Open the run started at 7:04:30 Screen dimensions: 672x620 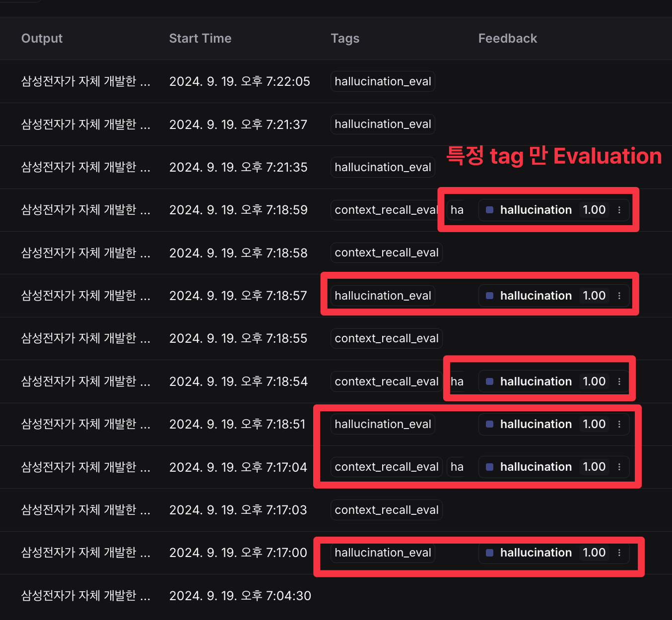pos(240,596)
